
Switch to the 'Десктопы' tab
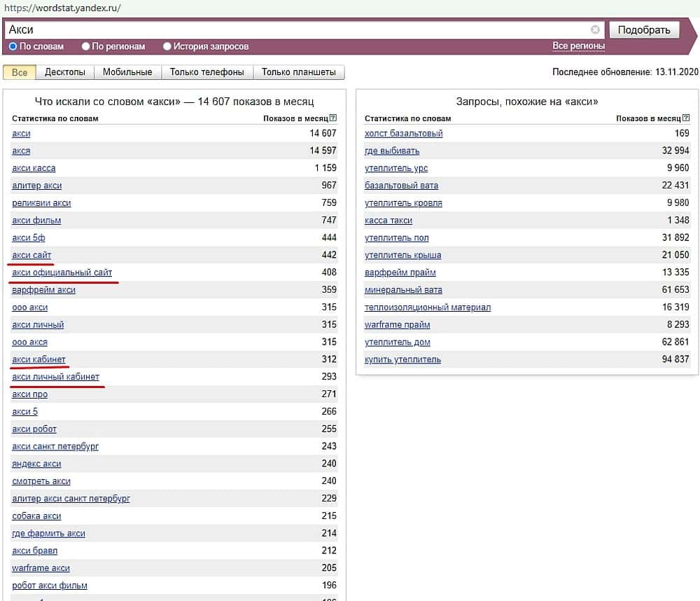(64, 72)
